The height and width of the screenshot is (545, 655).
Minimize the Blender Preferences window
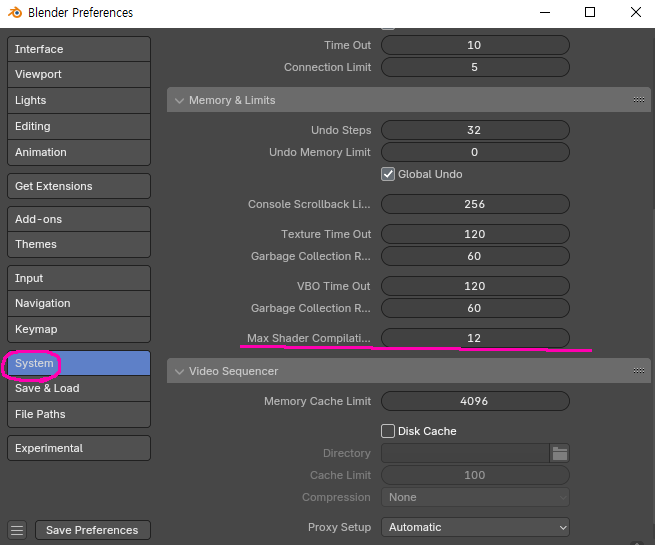pyautogui.click(x=545, y=13)
